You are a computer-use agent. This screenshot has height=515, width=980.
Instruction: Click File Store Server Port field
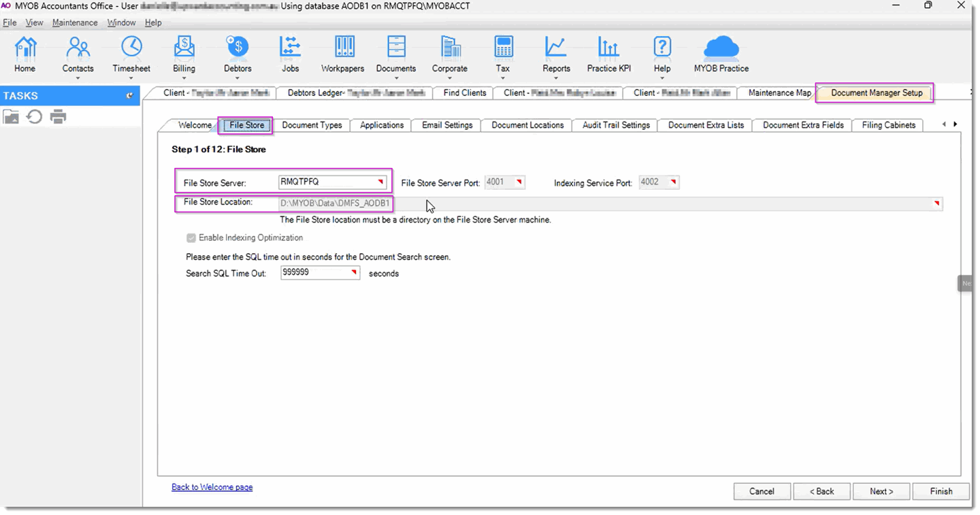click(504, 182)
